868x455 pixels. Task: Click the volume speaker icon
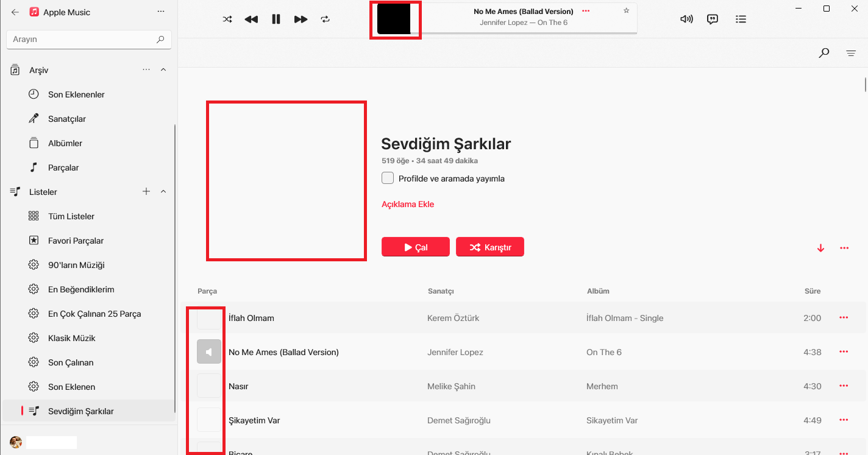[x=686, y=19]
